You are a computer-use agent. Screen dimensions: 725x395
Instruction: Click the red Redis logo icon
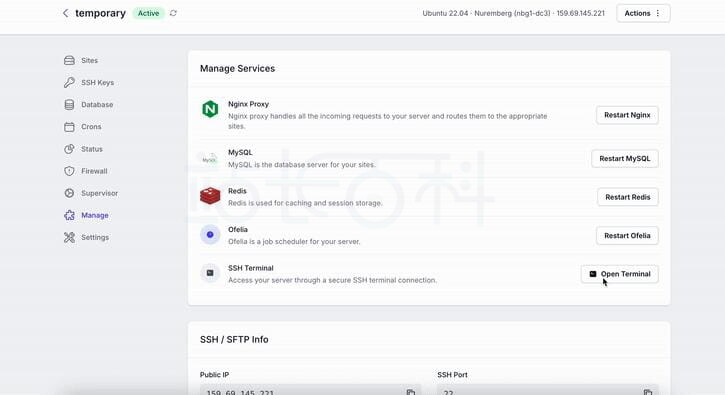coord(210,196)
